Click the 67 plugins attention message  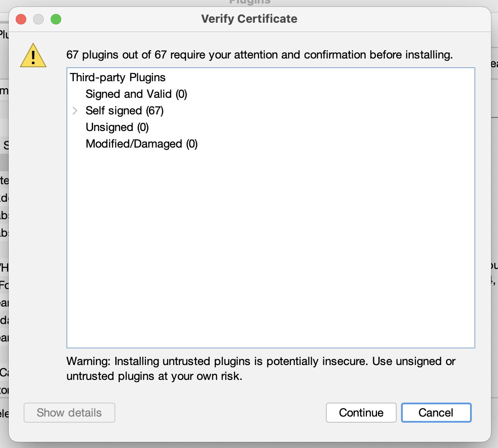click(259, 55)
